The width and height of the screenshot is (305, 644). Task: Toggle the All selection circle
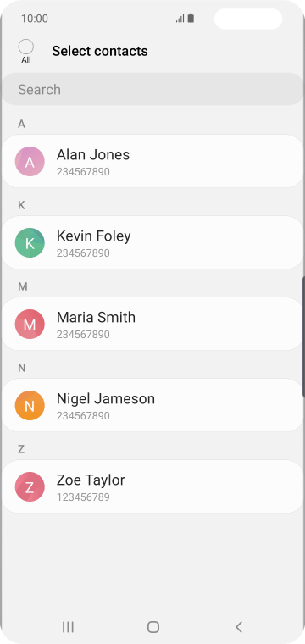pyautogui.click(x=26, y=47)
